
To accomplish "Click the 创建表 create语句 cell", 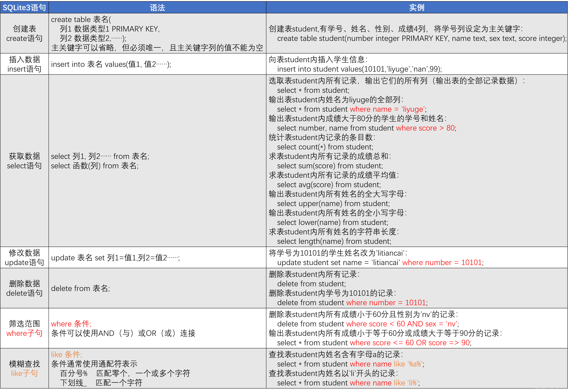I will (x=24, y=33).
